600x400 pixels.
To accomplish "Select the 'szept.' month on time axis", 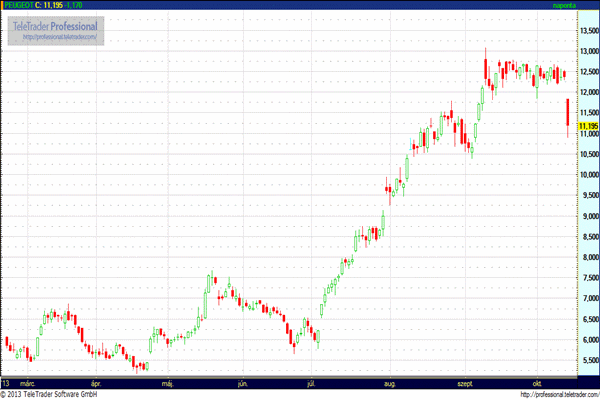I will [465, 382].
